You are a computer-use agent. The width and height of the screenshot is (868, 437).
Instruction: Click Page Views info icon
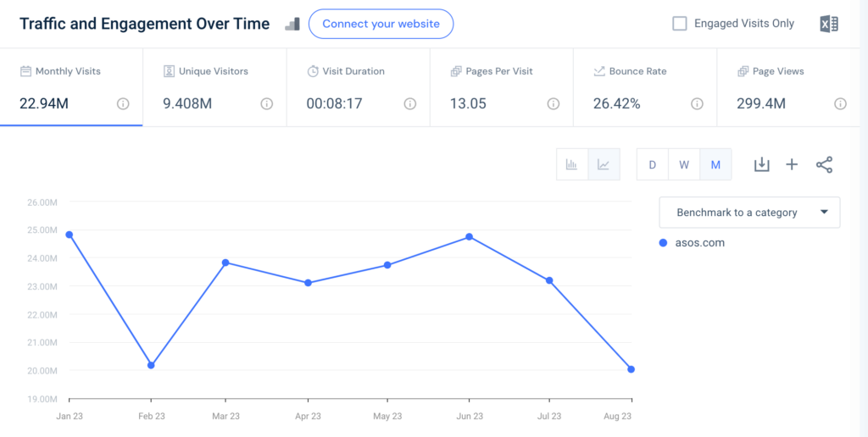coord(840,104)
